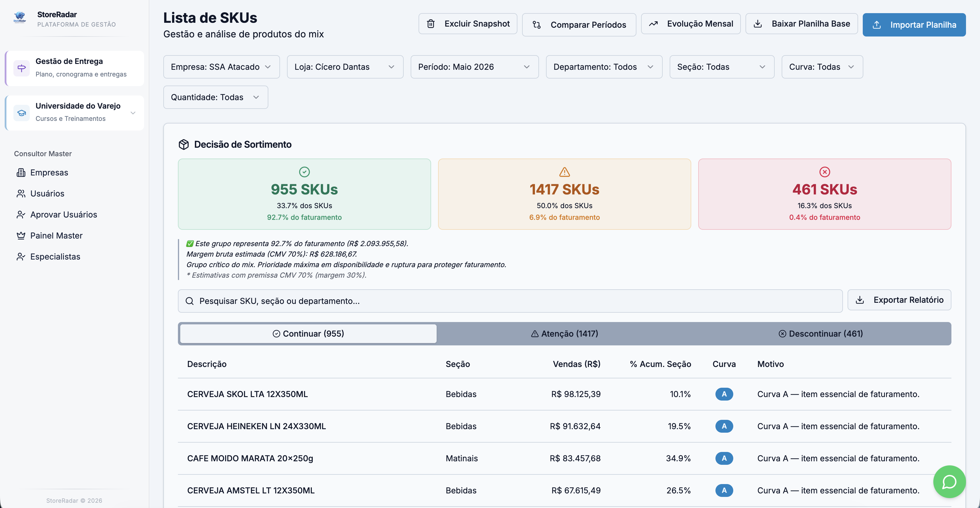
Task: Click the Descrição column header
Action: (x=206, y=364)
